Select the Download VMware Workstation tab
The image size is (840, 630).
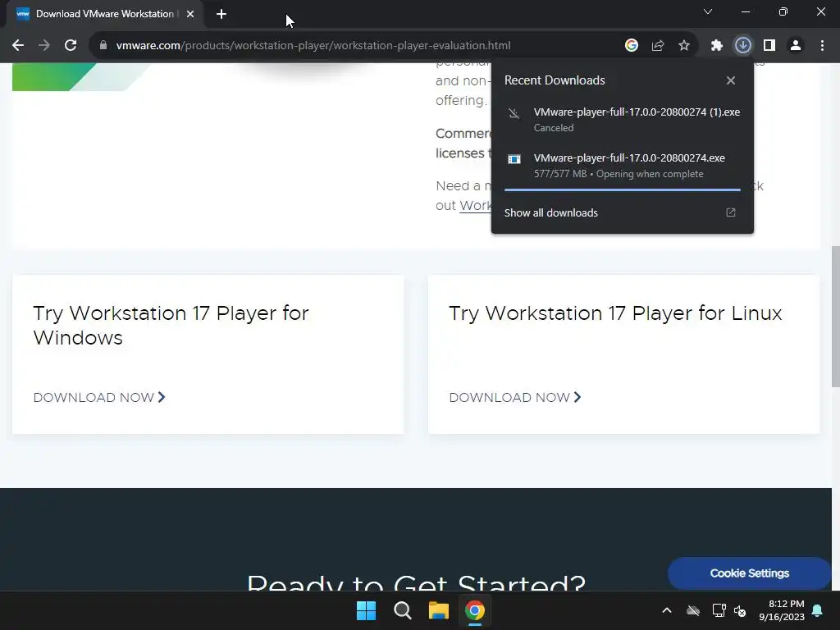pyautogui.click(x=104, y=14)
